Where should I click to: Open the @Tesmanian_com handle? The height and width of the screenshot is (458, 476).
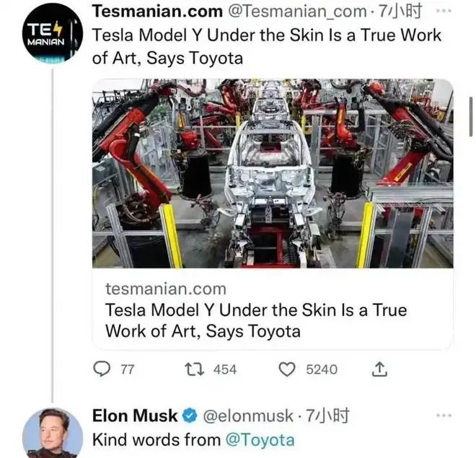(x=297, y=12)
